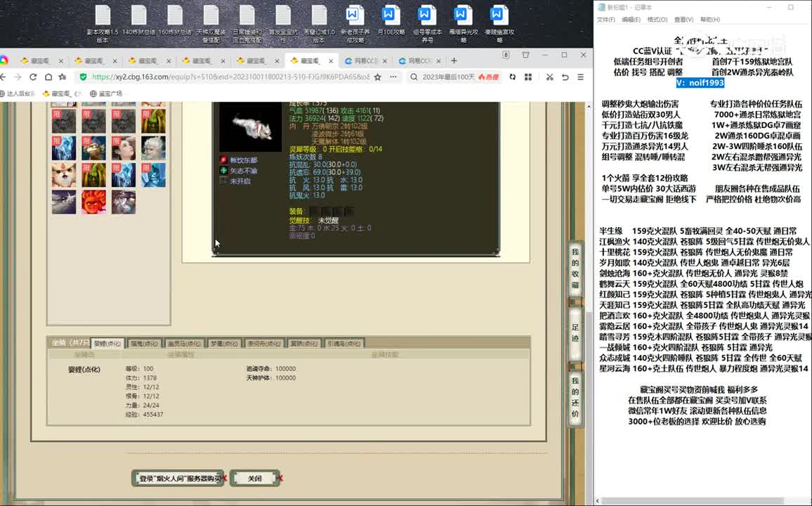
Task: Click the white wolf pet image
Action: [250, 127]
